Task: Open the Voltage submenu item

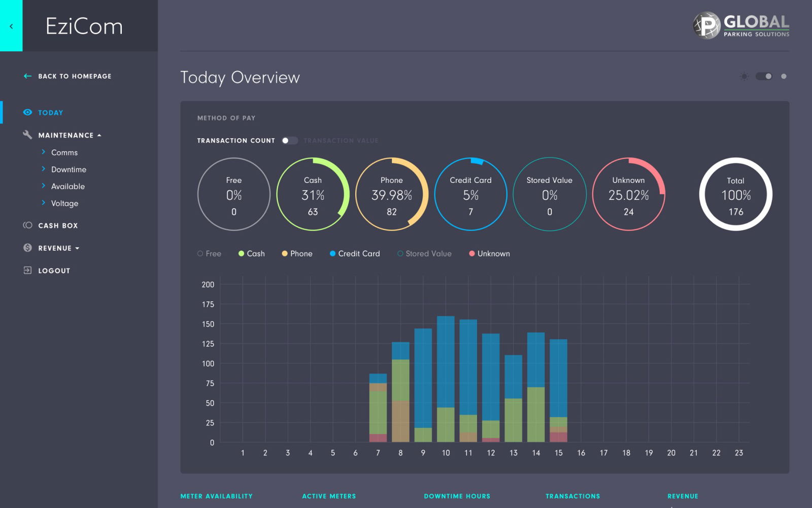Action: point(65,203)
